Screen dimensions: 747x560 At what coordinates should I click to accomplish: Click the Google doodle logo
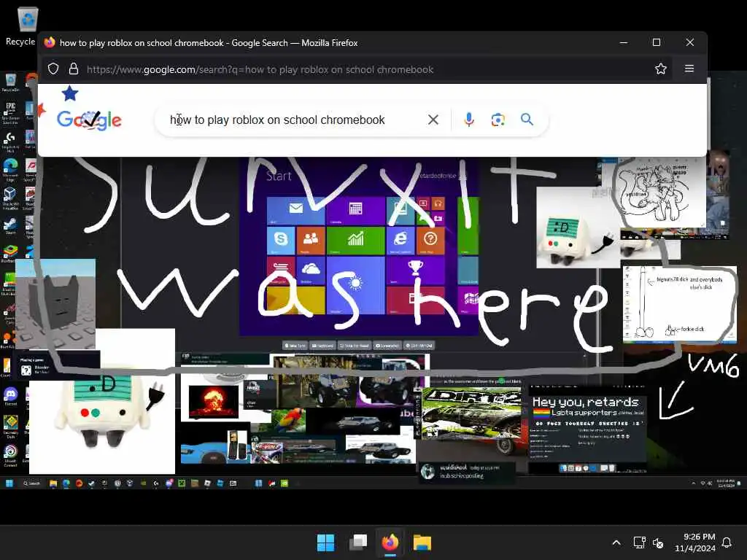pyautogui.click(x=89, y=120)
